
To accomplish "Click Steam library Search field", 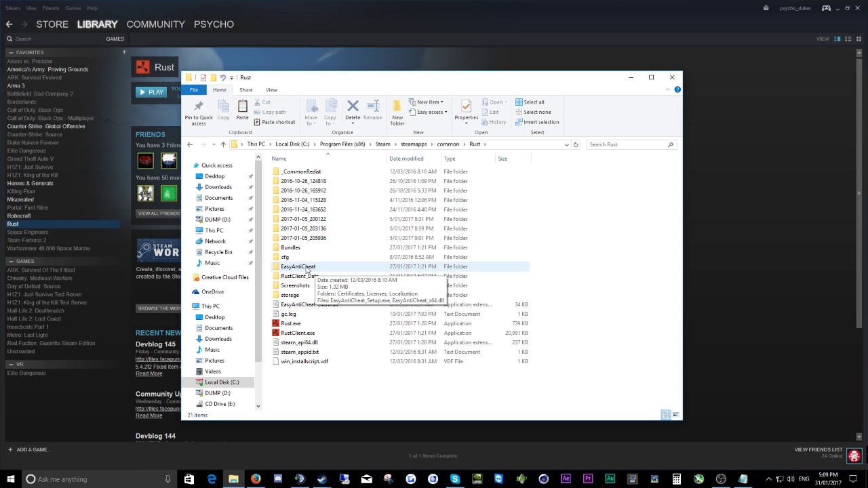I will 54,39.
